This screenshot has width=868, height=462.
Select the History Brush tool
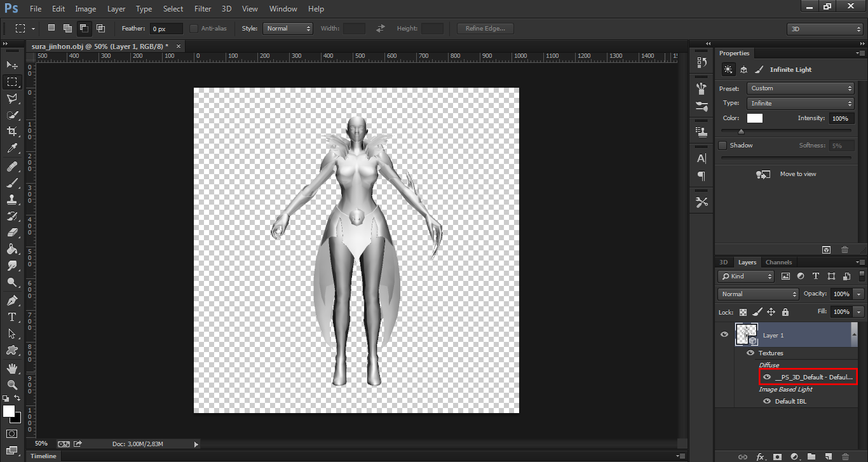point(12,216)
